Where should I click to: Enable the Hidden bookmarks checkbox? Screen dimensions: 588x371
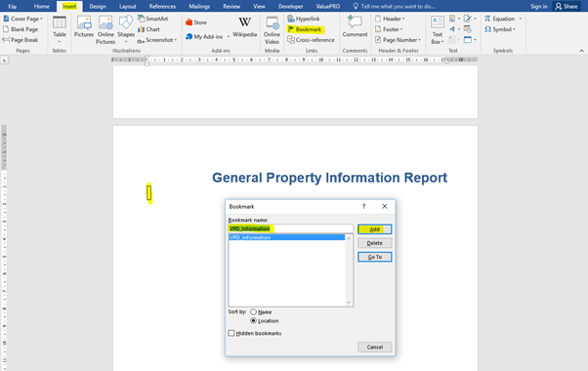tap(231, 333)
